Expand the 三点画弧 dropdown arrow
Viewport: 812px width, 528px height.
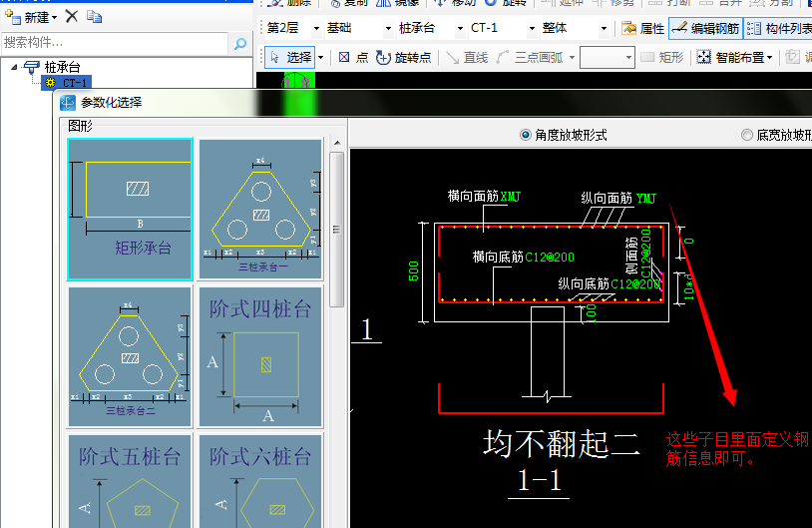click(x=572, y=58)
